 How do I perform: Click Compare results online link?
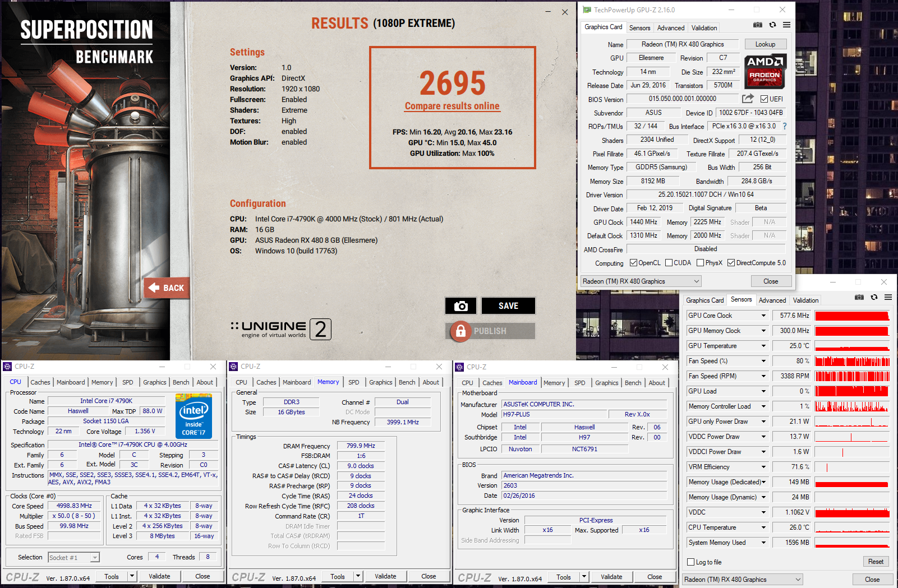coord(452,106)
